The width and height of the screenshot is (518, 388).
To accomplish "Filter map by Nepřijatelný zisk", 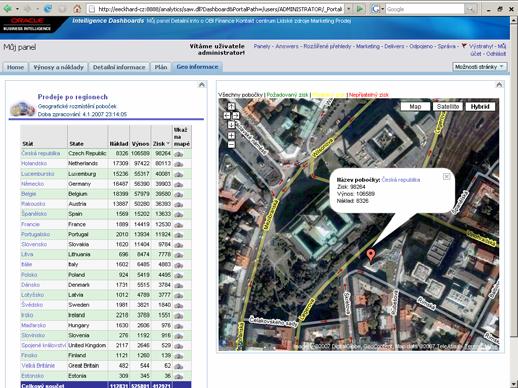I will click(369, 95).
